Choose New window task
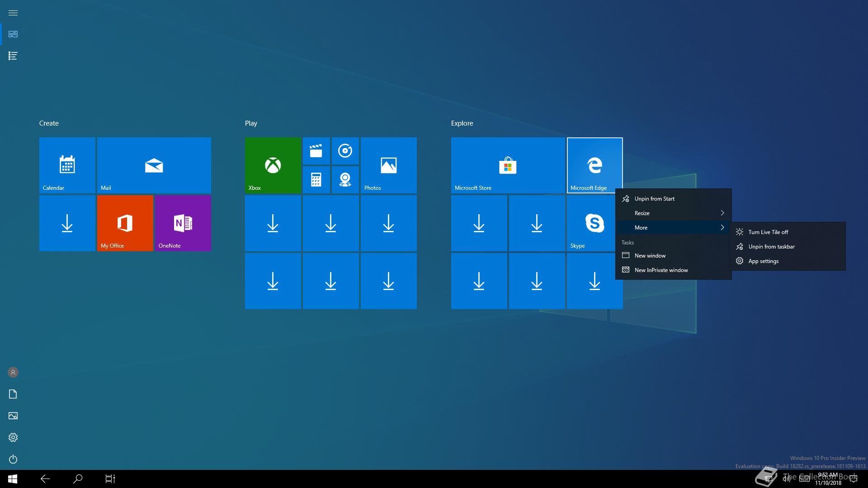868x488 pixels. [x=674, y=256]
